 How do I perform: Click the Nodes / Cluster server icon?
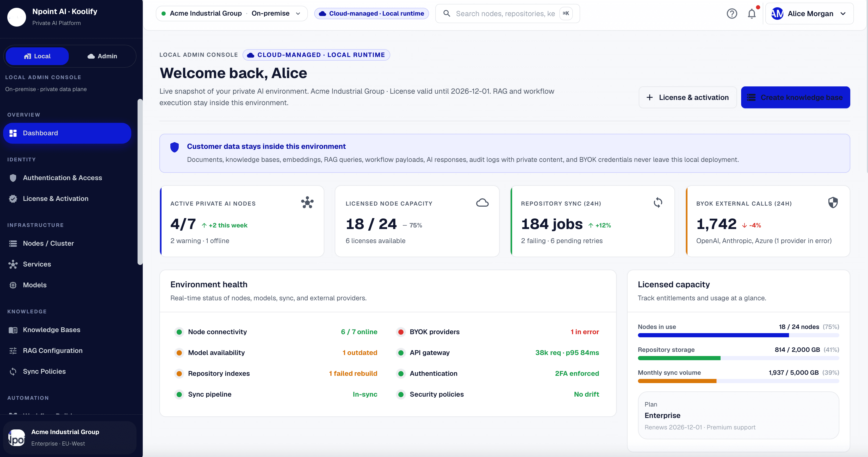(x=13, y=243)
